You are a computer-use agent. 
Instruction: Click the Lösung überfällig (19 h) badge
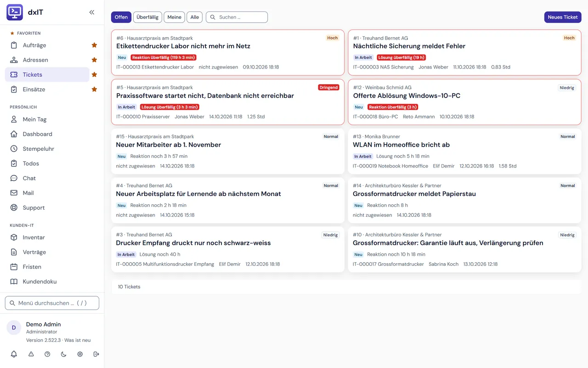(401, 57)
